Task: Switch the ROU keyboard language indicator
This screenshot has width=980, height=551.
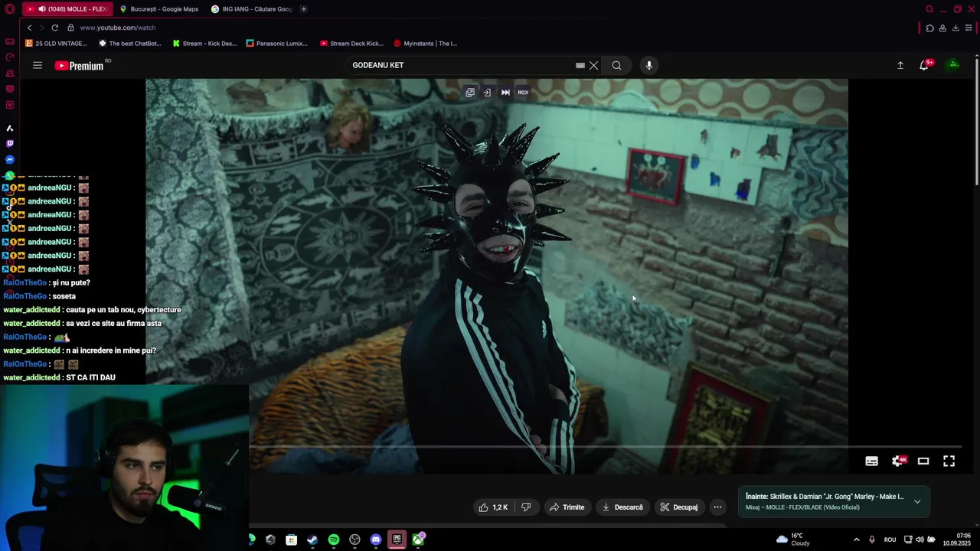Action: [890, 540]
